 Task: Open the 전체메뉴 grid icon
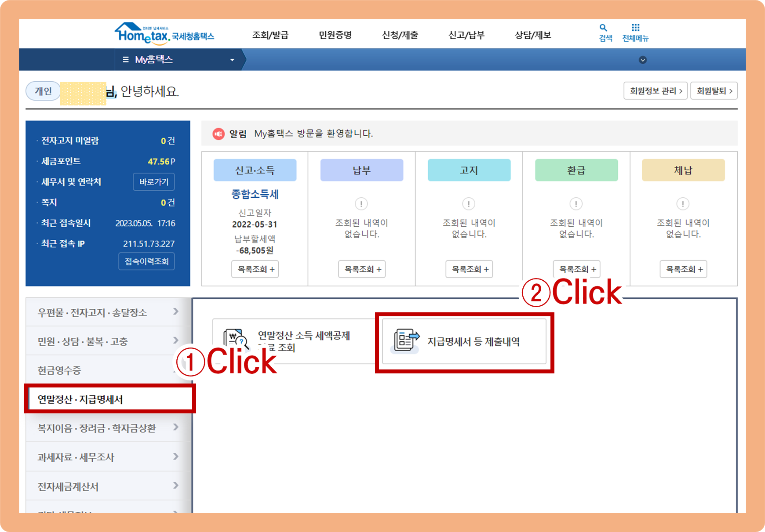coord(635,27)
